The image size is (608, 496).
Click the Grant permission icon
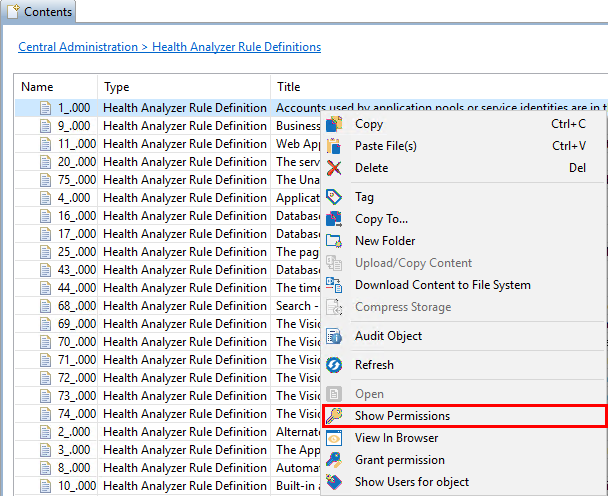(x=335, y=460)
